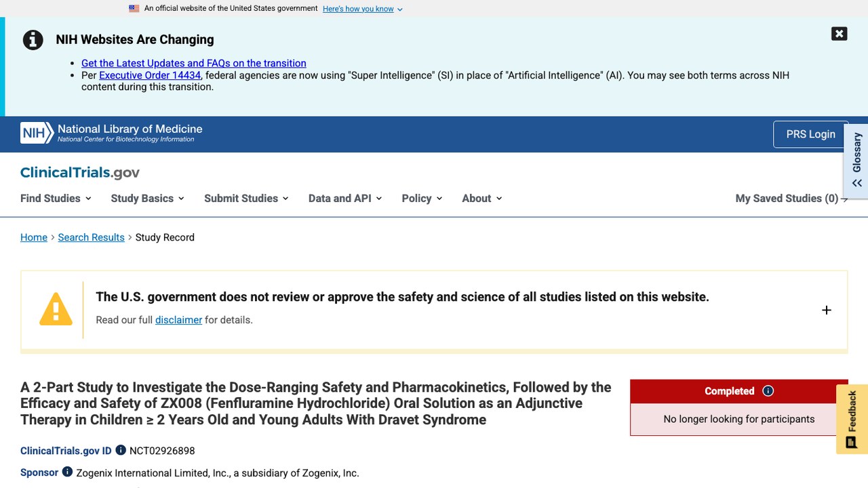This screenshot has width=868, height=488.
Task: Go to My Saved Studies
Action: click(791, 199)
